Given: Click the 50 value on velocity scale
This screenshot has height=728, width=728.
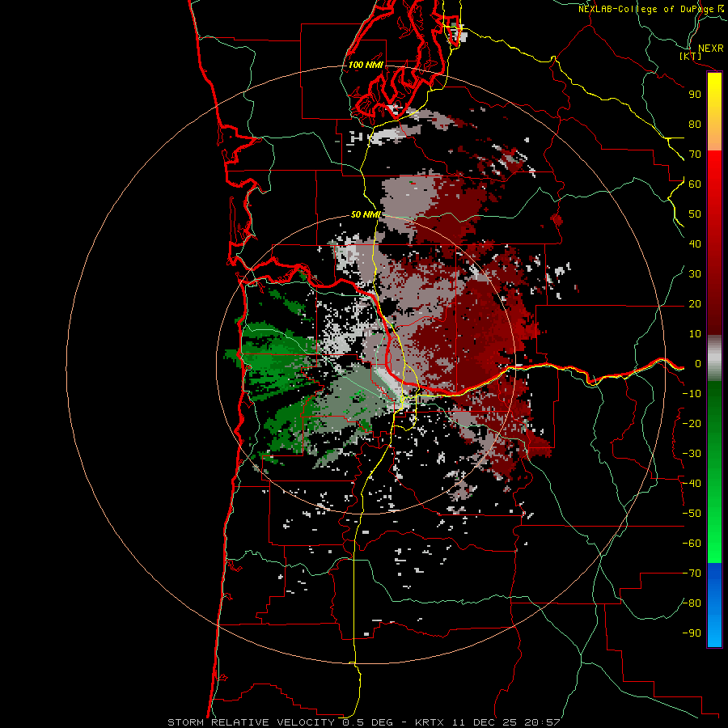Looking at the screenshot, I should pyautogui.click(x=695, y=214).
